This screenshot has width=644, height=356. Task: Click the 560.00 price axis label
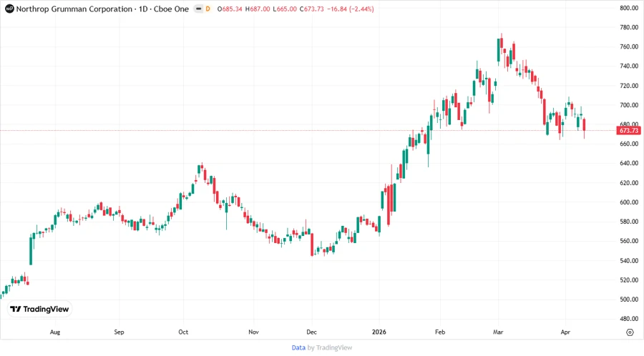[629, 241]
